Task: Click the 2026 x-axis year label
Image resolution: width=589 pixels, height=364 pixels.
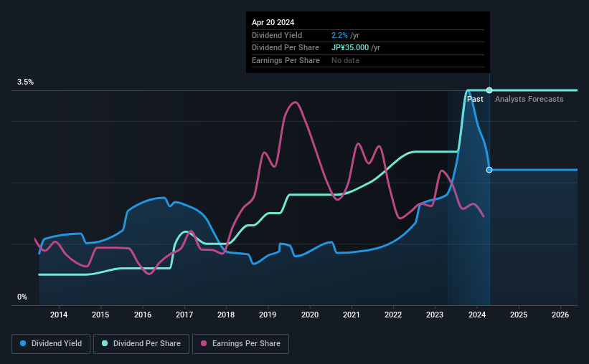Action: click(x=560, y=315)
